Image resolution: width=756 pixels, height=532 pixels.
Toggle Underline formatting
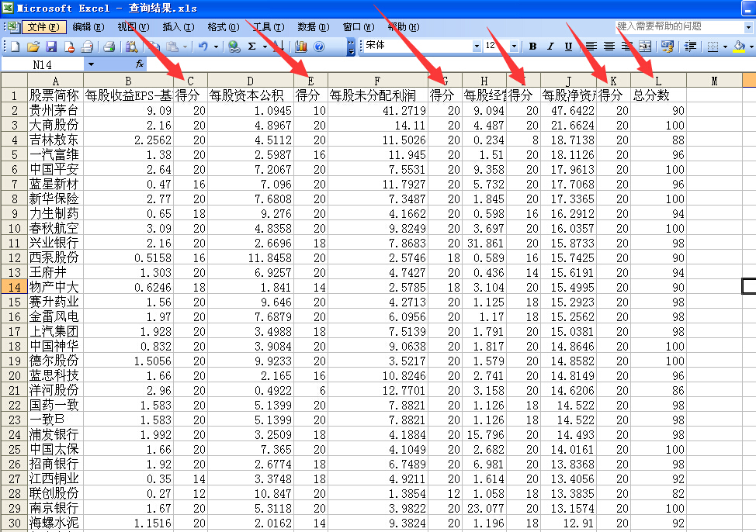point(568,47)
